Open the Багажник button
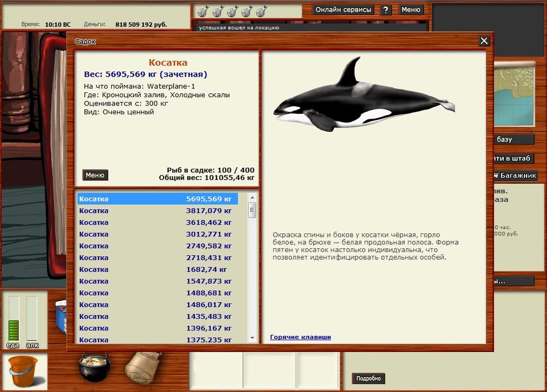Screen dimensions: 547x392 coord(515,176)
